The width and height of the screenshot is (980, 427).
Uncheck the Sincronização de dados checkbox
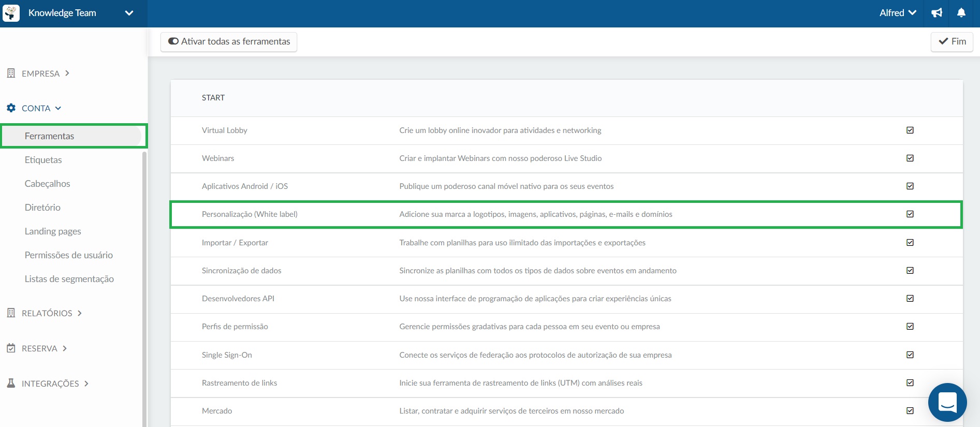click(910, 271)
